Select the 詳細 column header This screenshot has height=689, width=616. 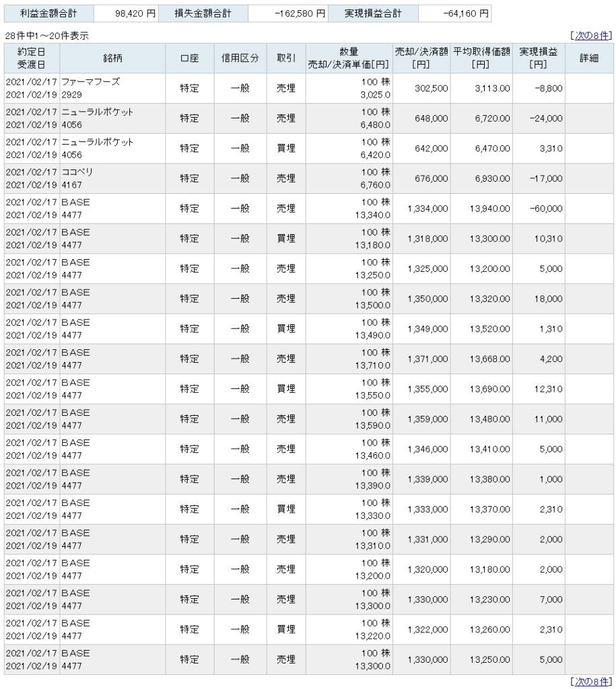point(589,58)
